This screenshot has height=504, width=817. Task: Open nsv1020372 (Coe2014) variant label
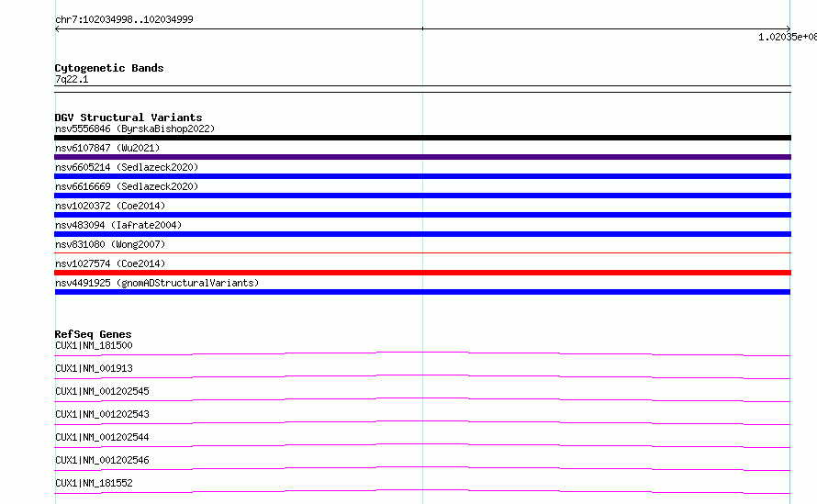click(110, 206)
